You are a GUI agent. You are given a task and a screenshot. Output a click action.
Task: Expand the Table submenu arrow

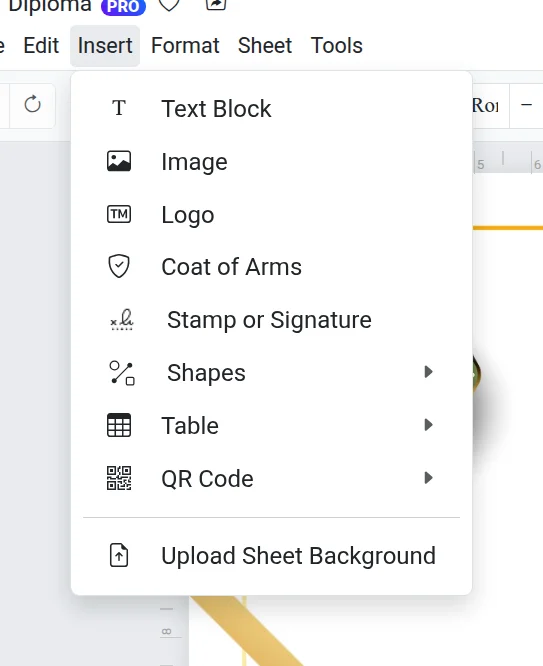(x=429, y=425)
